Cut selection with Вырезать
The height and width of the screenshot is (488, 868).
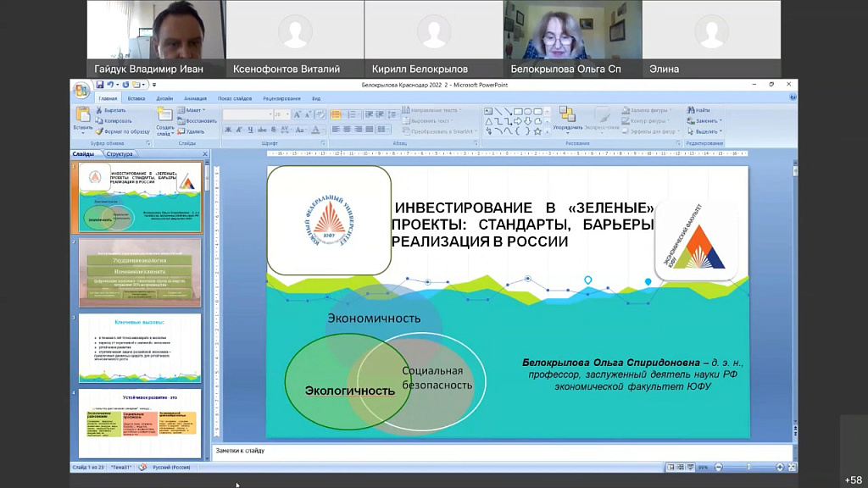click(111, 110)
